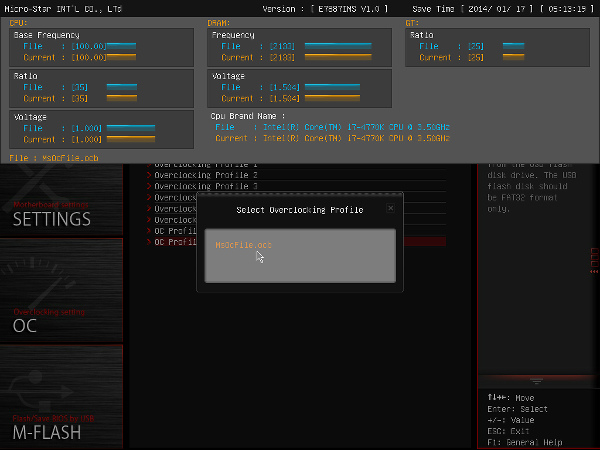Image resolution: width=600 pixels, height=450 pixels.
Task: Click the orange CPU Voltage Current bar
Action: pos(131,139)
